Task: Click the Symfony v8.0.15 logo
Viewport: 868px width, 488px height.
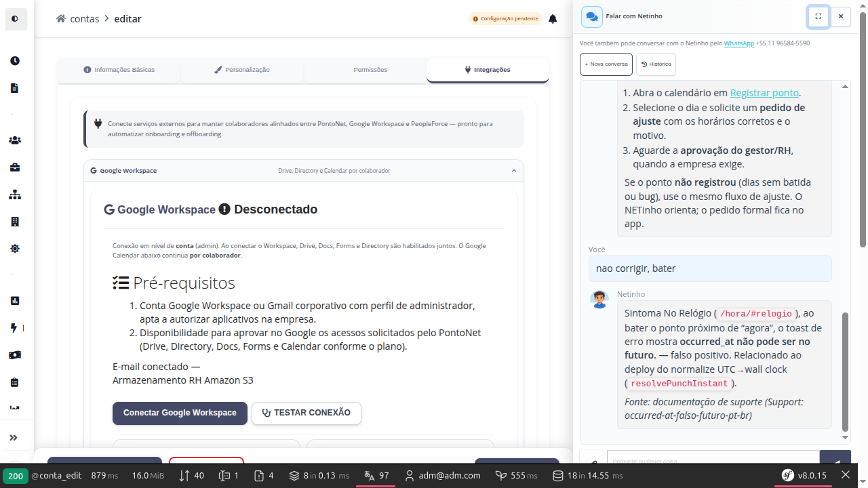Action: (x=804, y=476)
